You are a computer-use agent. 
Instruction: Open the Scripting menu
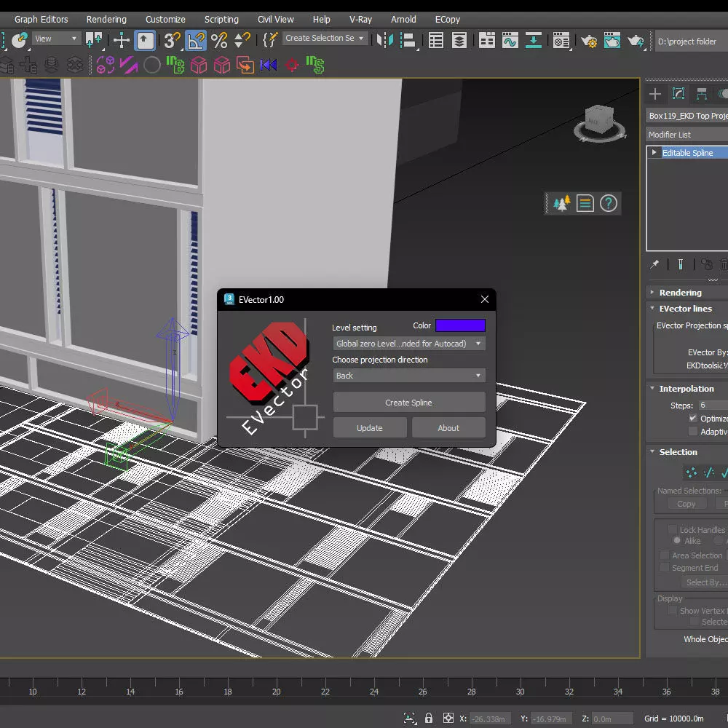221,19
